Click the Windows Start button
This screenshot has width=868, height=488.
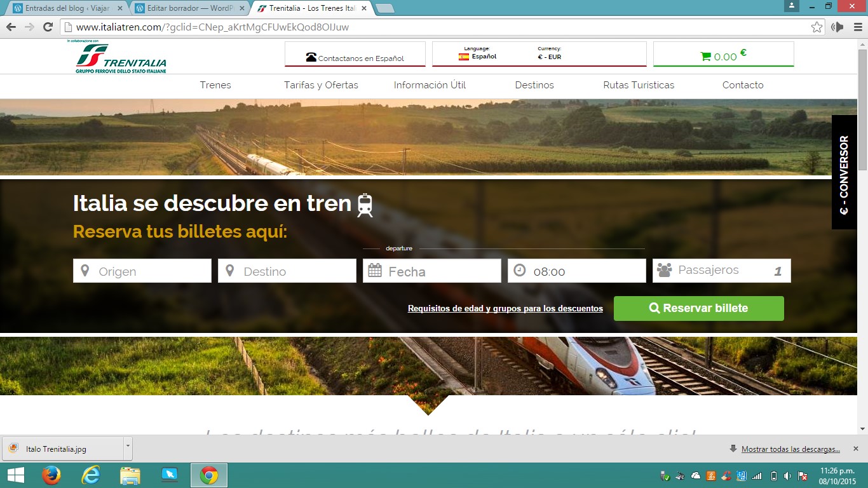[x=15, y=475]
